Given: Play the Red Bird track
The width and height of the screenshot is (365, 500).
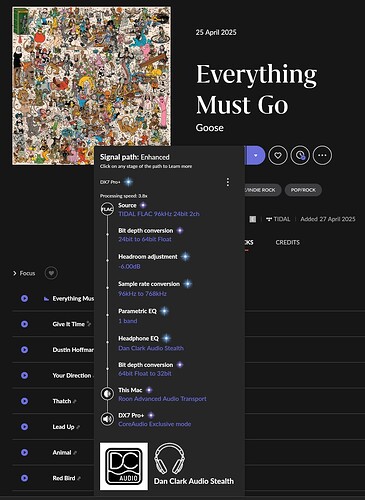Looking at the screenshot, I should (x=24, y=478).
